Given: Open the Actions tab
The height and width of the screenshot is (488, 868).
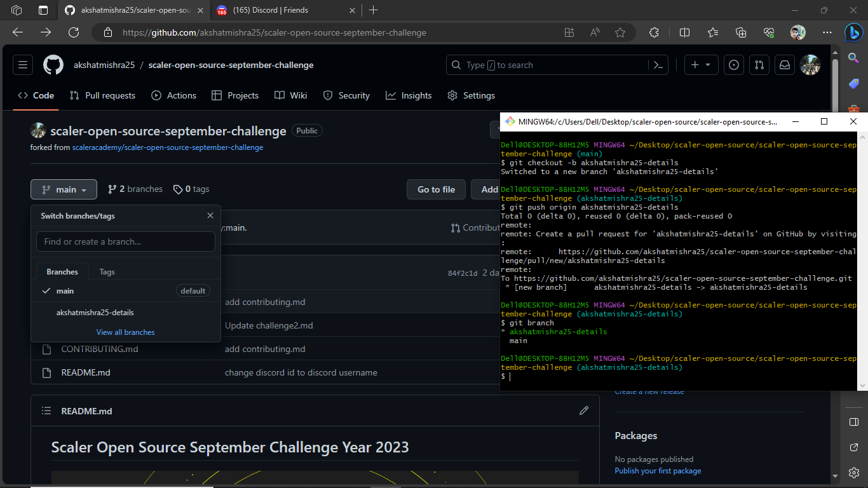Looking at the screenshot, I should tap(173, 95).
